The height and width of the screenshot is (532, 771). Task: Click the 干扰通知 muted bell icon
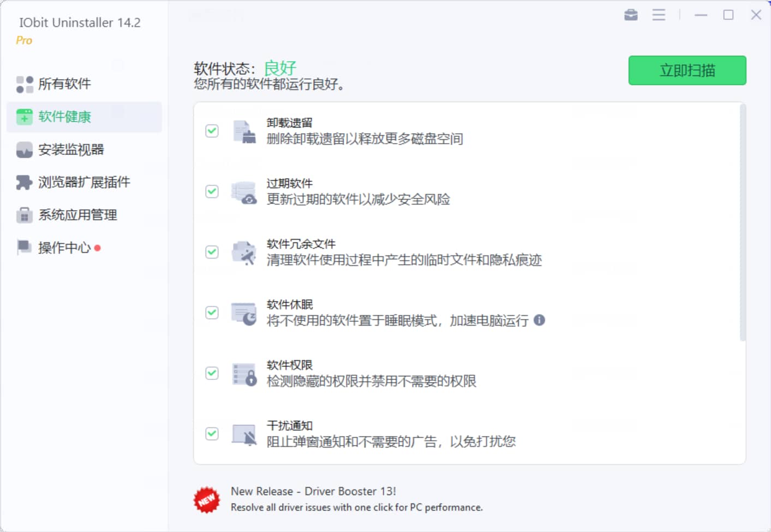point(244,435)
